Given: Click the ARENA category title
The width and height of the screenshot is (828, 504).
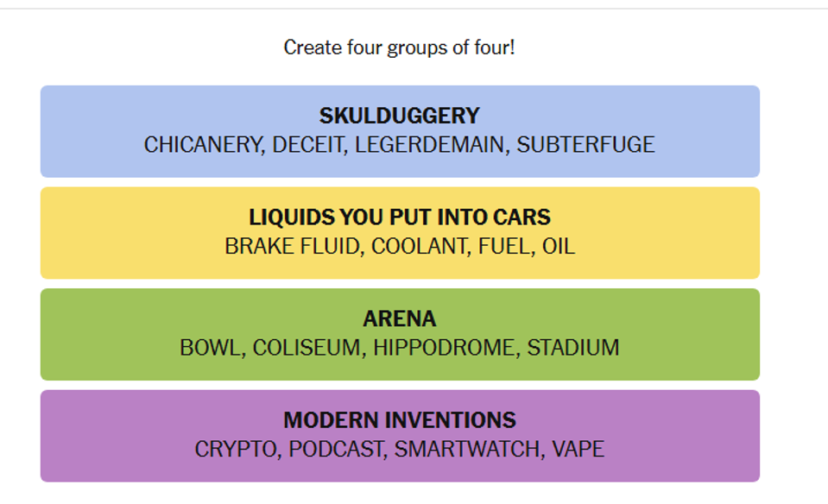Looking at the screenshot, I should [400, 318].
